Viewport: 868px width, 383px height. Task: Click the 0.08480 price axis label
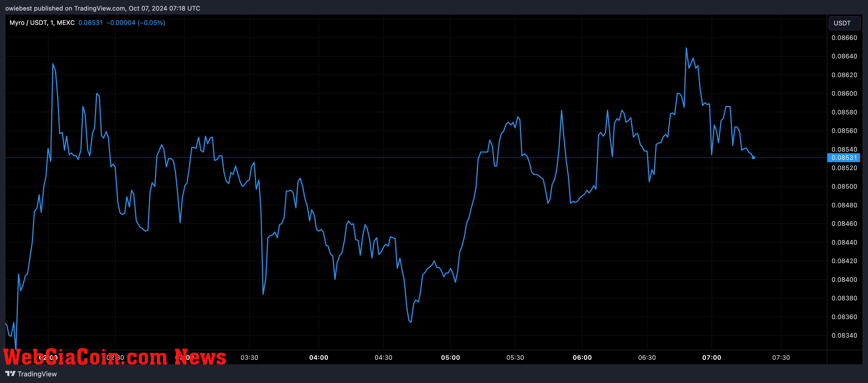844,205
